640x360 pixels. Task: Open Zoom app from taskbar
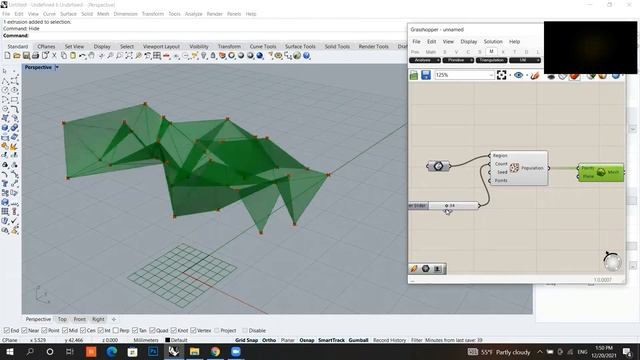236,351
